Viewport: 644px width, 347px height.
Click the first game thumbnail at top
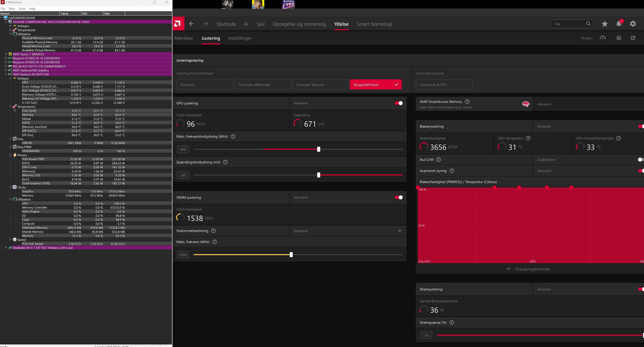tap(228, 4)
